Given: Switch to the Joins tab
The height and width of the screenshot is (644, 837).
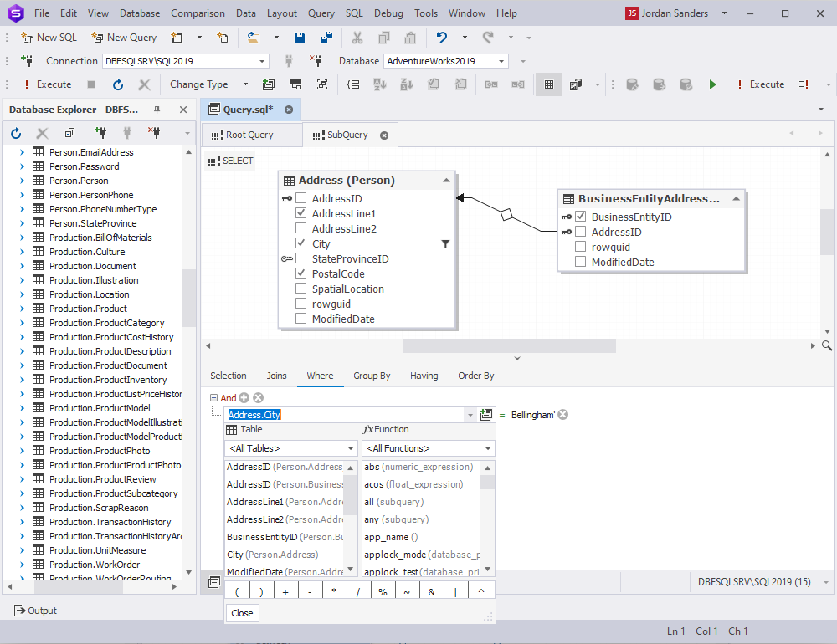Looking at the screenshot, I should click(x=276, y=376).
